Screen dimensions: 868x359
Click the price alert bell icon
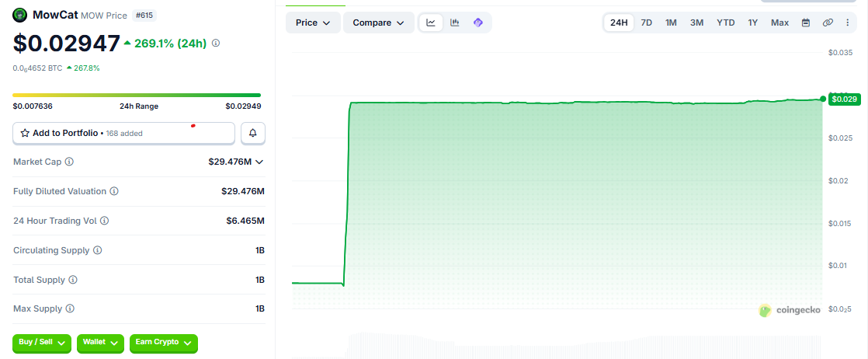[253, 133]
